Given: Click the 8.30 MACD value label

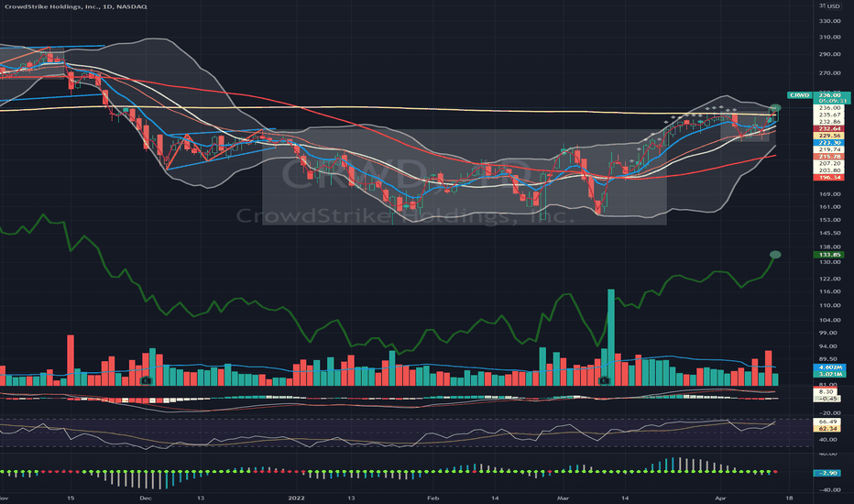Looking at the screenshot, I should [x=827, y=392].
